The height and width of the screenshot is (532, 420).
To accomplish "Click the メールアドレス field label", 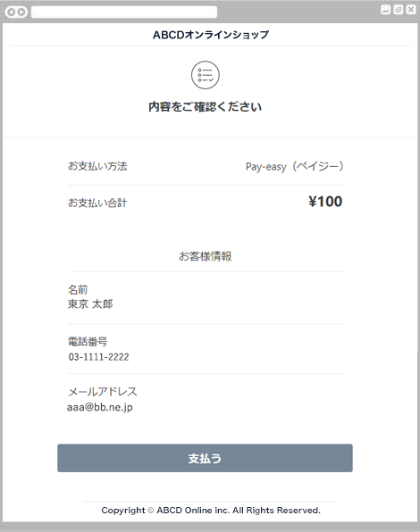I will click(x=103, y=392).
